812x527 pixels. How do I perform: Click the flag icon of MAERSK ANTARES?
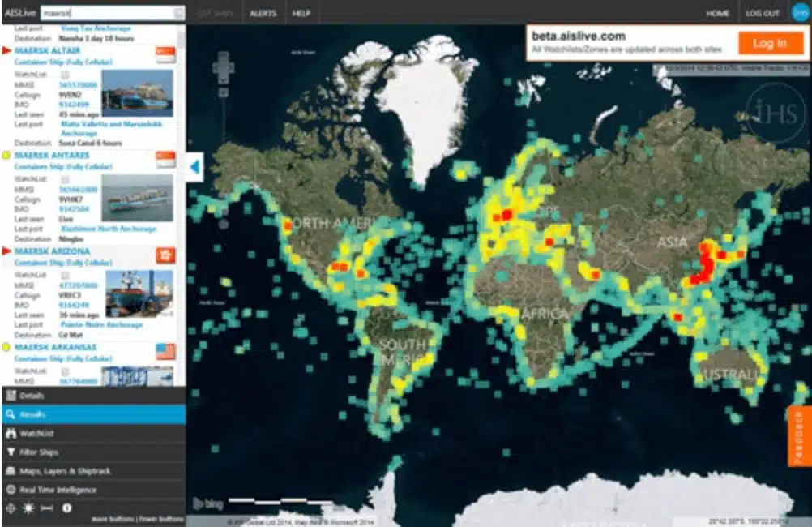pos(165,159)
